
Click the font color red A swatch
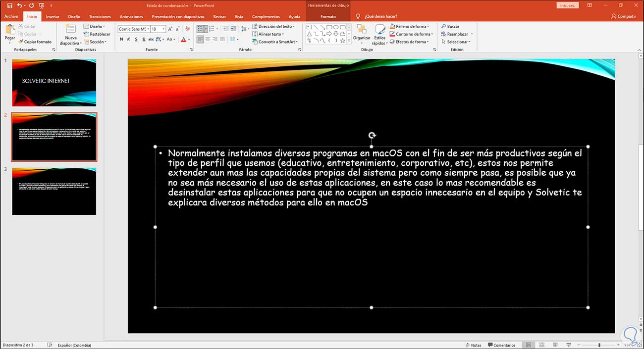coord(184,39)
